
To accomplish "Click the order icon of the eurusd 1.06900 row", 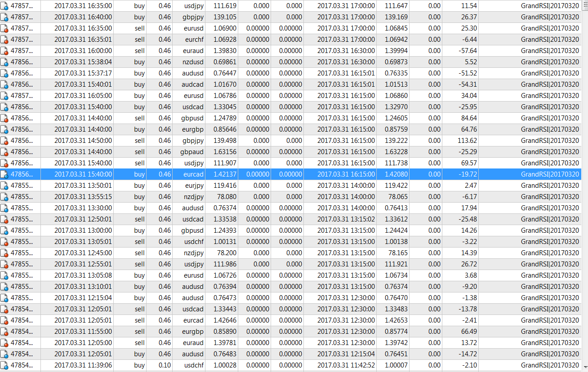I will click(x=4, y=28).
